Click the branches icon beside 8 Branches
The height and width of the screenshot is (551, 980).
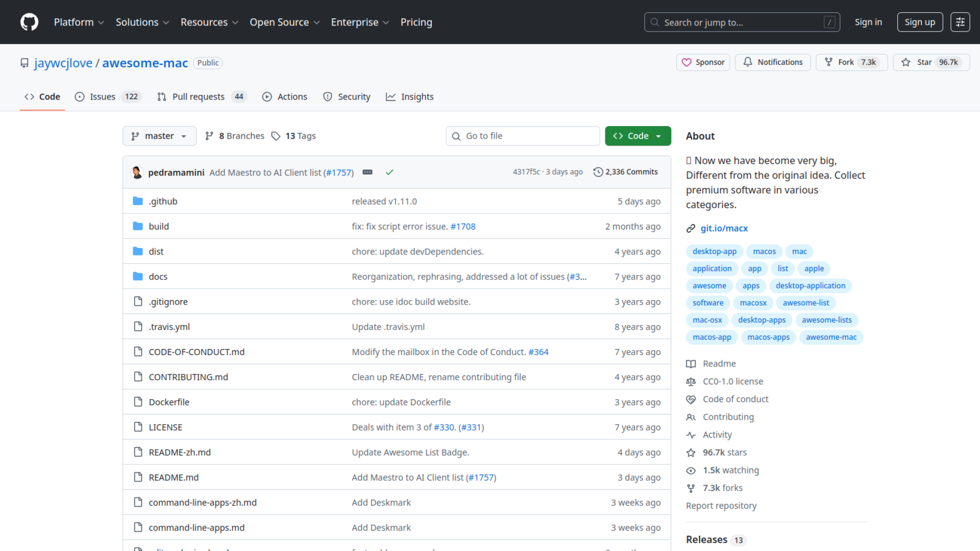point(209,136)
